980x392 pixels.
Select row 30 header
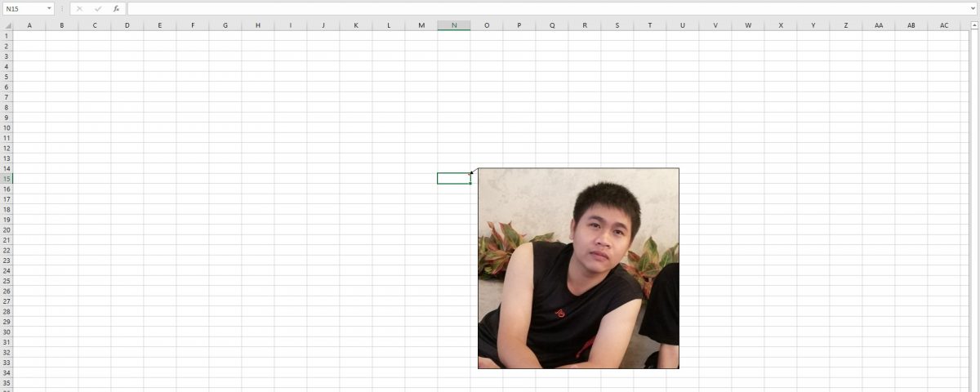coord(7,332)
